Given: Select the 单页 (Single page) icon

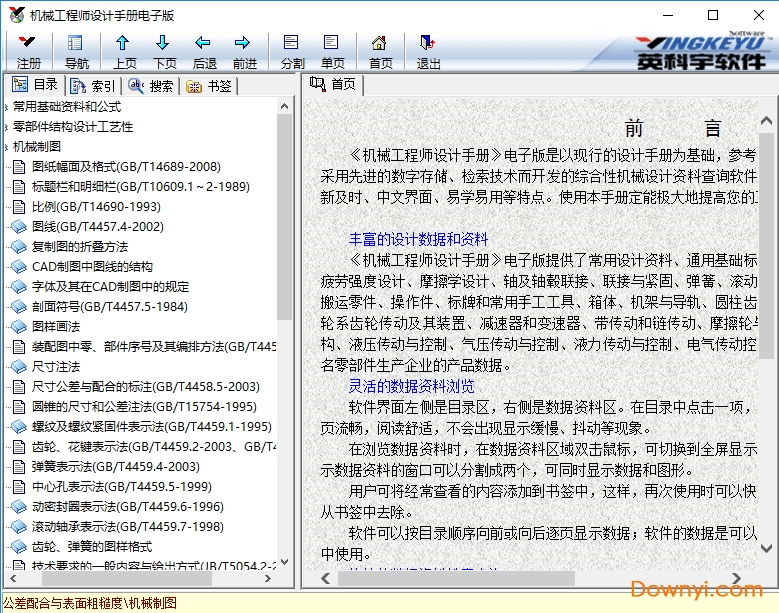Looking at the screenshot, I should (x=332, y=44).
